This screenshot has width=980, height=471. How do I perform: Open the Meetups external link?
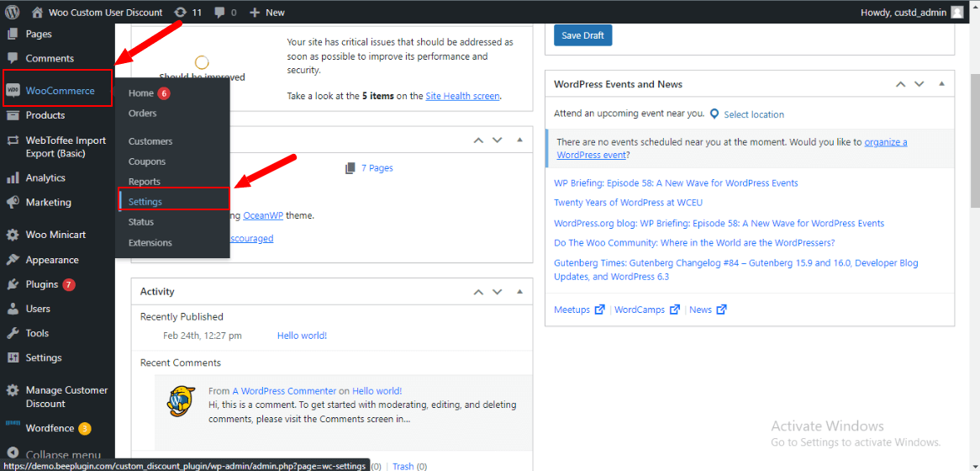pyautogui.click(x=579, y=310)
